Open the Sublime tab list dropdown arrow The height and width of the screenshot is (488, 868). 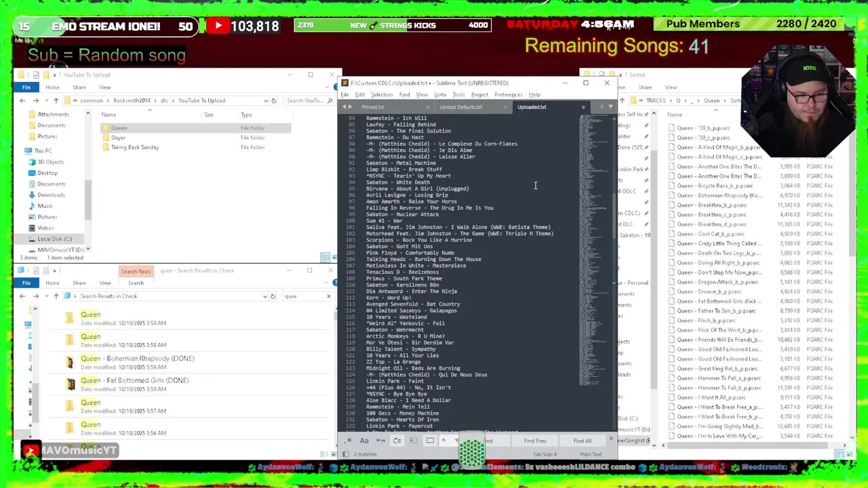point(610,107)
